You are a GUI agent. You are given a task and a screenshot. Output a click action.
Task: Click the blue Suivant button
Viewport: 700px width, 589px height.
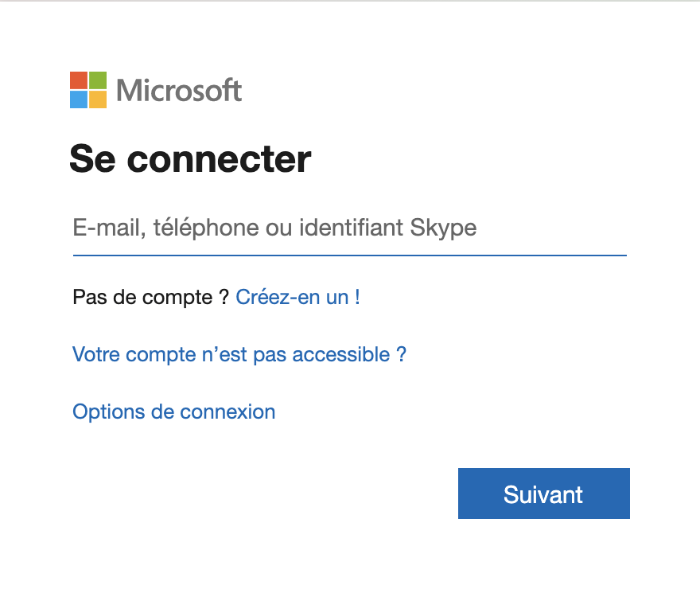[544, 493]
